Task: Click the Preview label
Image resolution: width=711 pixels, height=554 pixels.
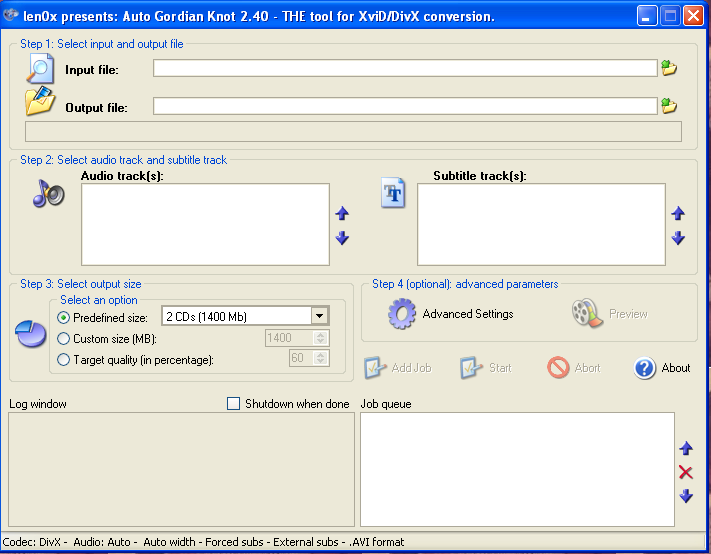Action: coord(628,314)
